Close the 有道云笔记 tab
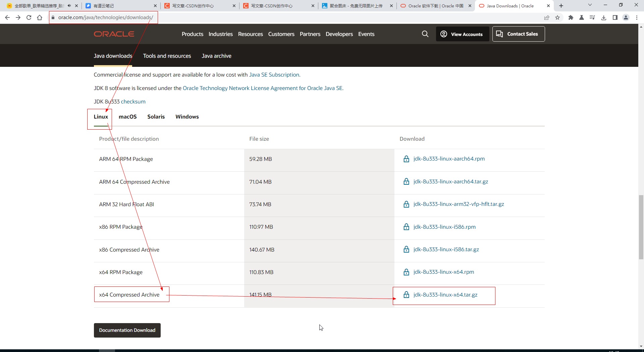The image size is (644, 352). pos(155,6)
